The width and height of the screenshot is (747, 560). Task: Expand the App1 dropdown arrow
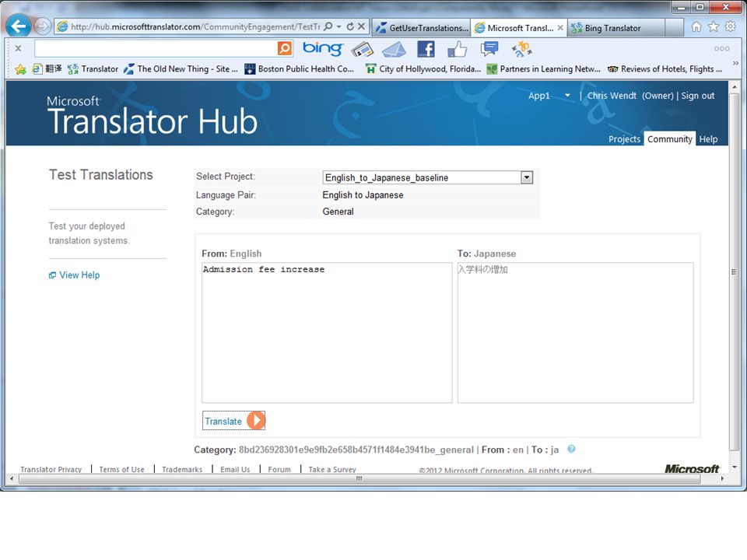567,96
